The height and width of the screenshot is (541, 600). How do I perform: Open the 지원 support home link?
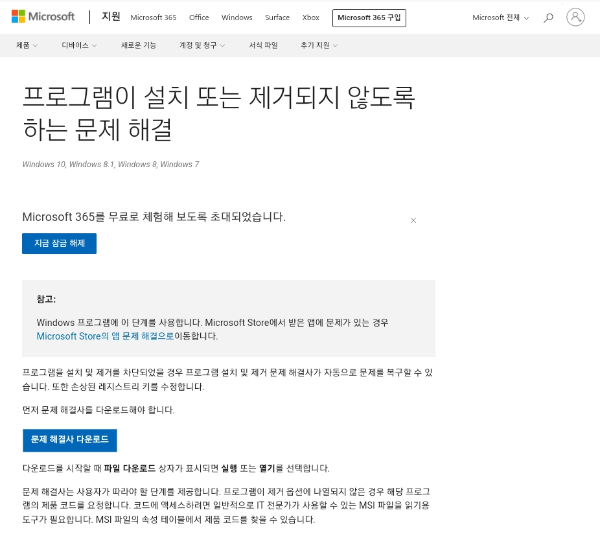(111, 16)
